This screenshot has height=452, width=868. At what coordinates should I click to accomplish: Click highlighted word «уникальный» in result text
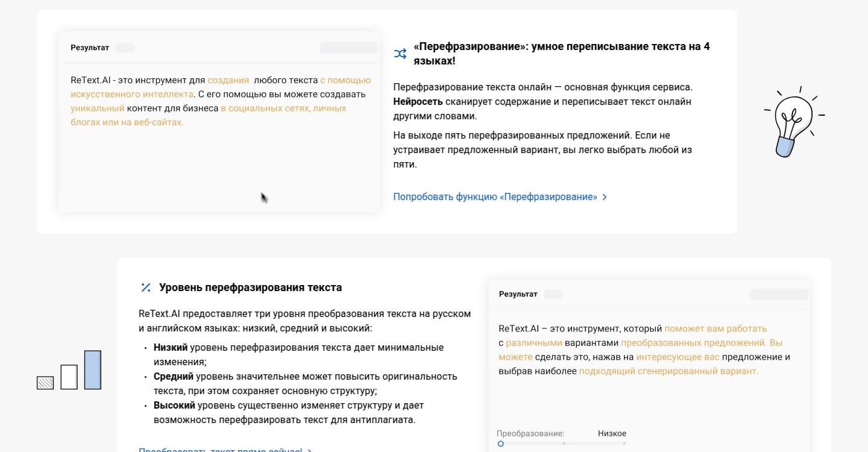coord(98,108)
